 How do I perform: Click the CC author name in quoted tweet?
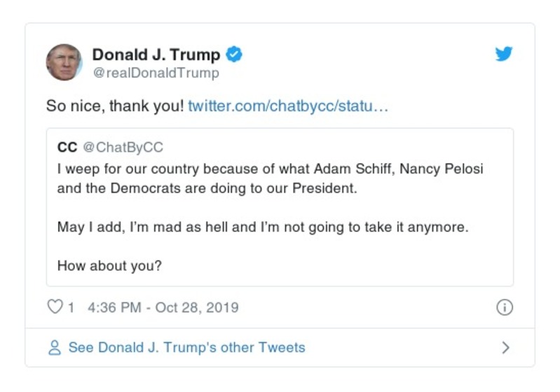[67, 148]
